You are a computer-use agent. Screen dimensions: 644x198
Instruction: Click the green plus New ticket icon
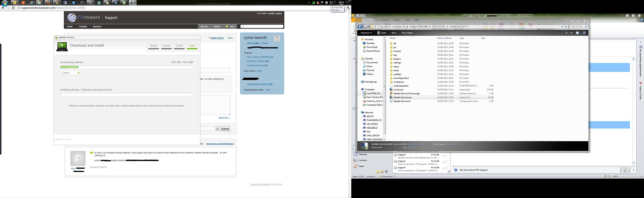[x=227, y=26]
